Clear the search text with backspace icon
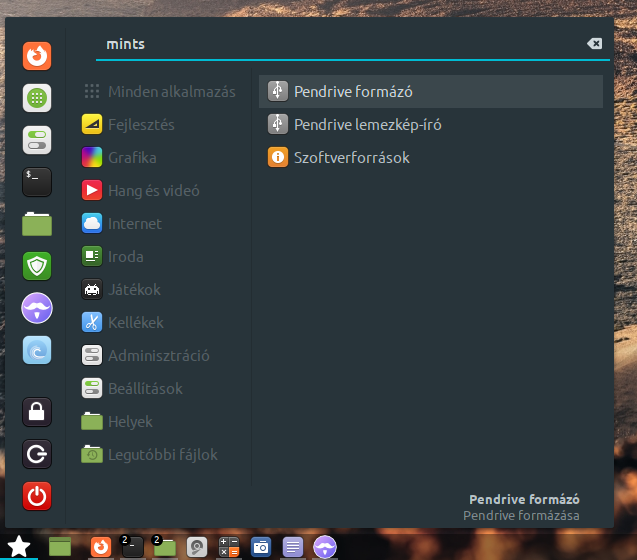The height and width of the screenshot is (560, 637). click(595, 43)
